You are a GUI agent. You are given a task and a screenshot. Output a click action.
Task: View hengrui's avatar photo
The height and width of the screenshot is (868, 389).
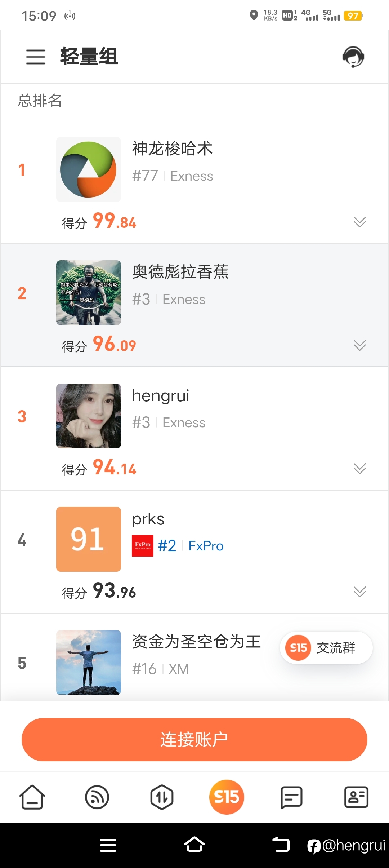point(89,416)
